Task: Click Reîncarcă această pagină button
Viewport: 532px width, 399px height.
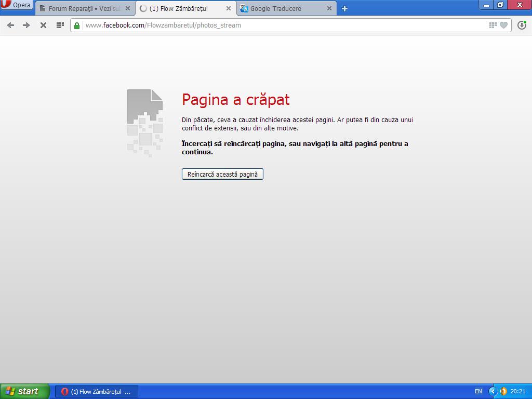Action: pos(222,174)
